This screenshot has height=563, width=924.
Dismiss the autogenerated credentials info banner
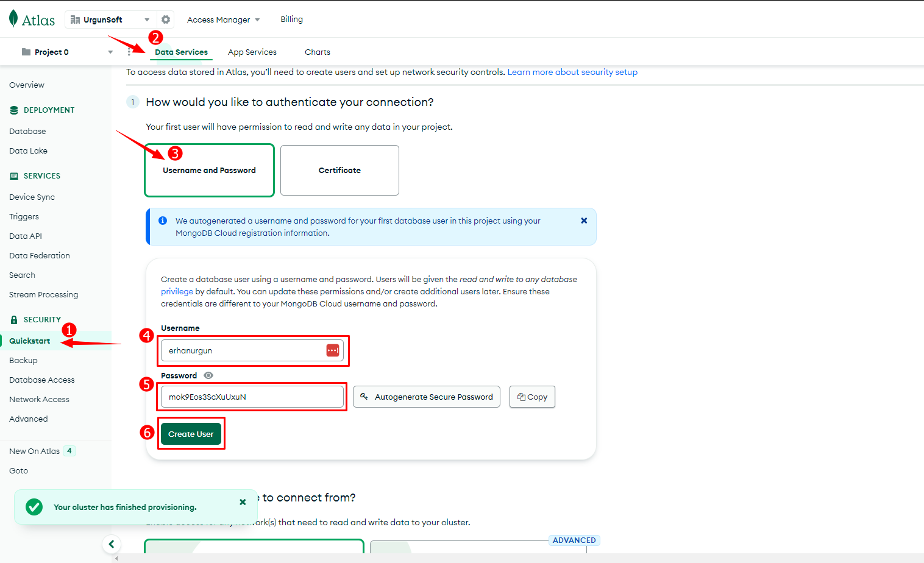584,221
